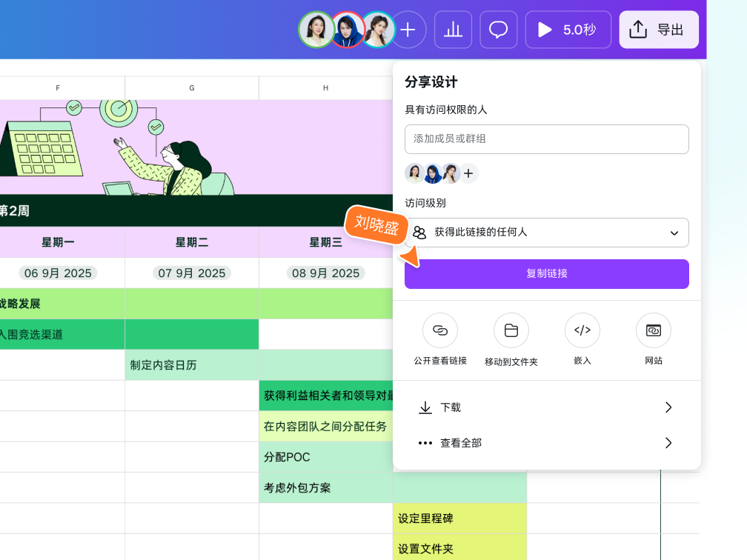Select the 设置文件夹 cell
Viewport: 747px width, 560px height.
(x=459, y=549)
